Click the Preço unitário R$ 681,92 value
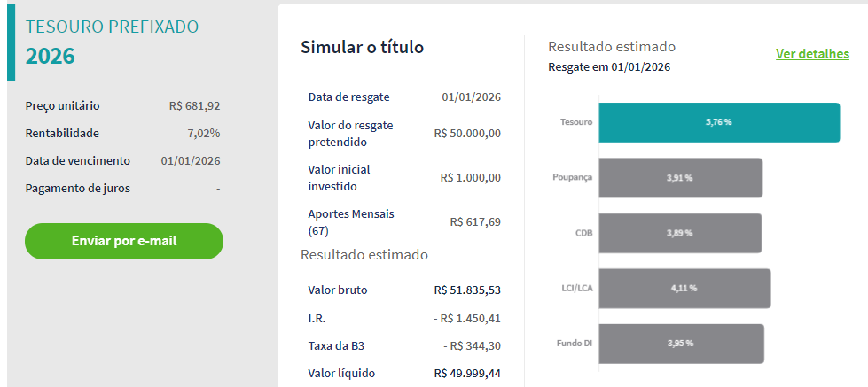This screenshot has height=387, width=868. (194, 106)
